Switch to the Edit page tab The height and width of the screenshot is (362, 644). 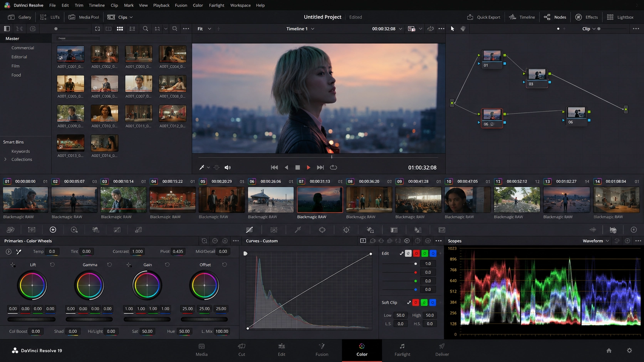point(282,350)
